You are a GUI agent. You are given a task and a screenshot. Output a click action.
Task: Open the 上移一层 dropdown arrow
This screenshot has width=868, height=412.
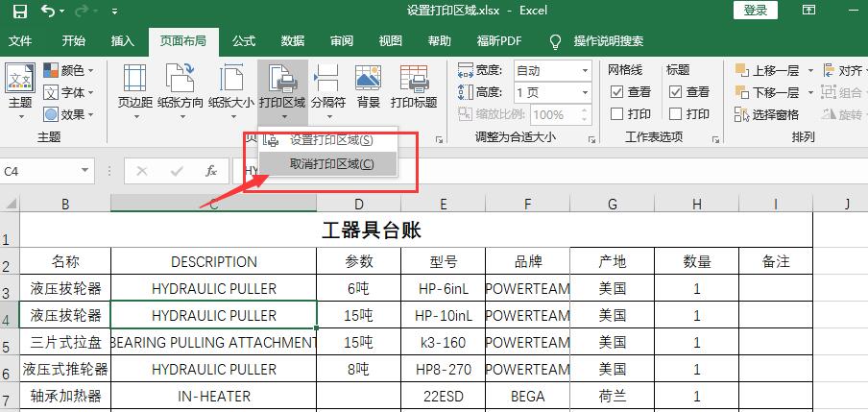pos(810,71)
